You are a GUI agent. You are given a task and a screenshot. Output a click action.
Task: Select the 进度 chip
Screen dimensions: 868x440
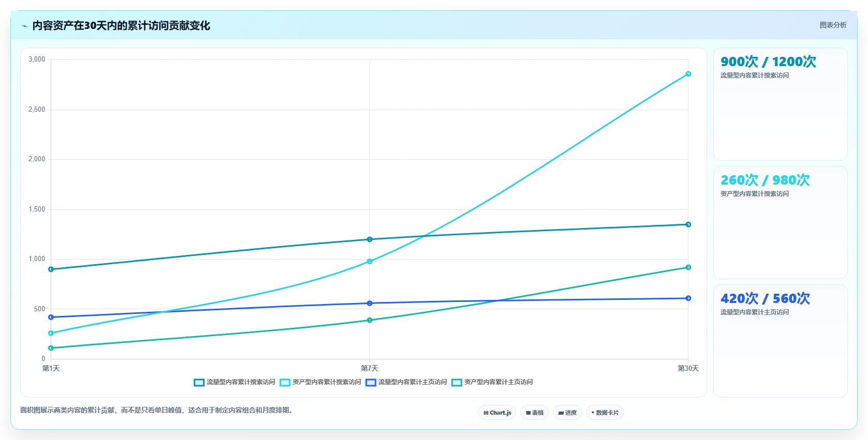[567, 413]
